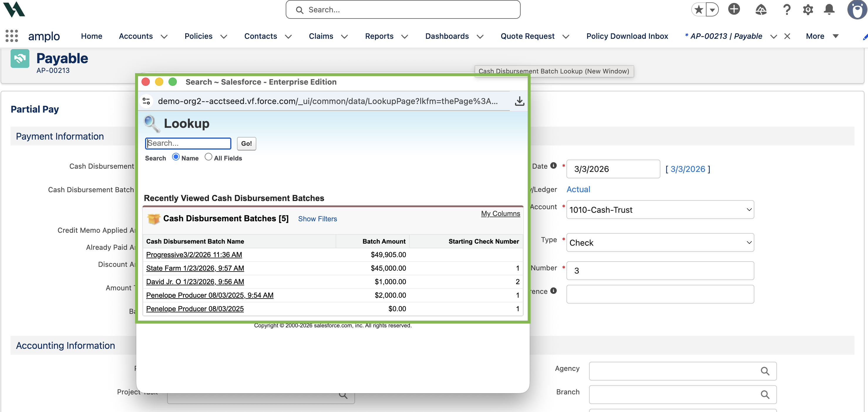The width and height of the screenshot is (868, 412).
Task: Minimize the Lookup popup window
Action: 159,82
